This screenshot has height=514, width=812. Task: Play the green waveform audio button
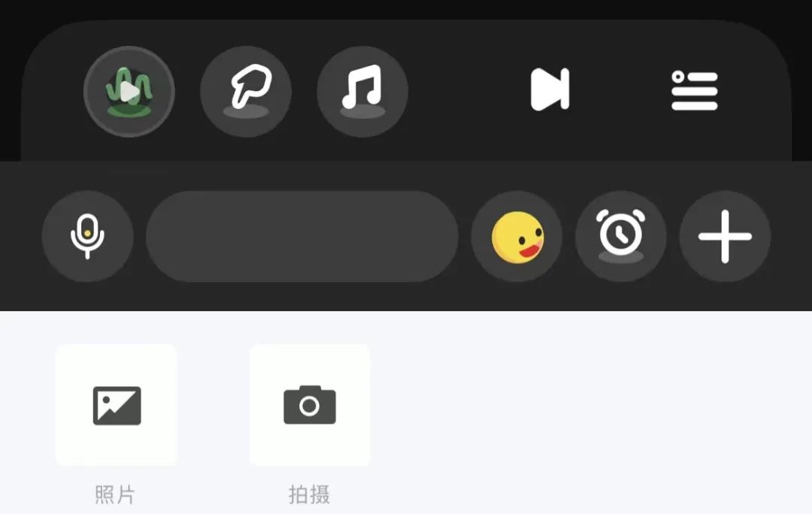coord(129,92)
